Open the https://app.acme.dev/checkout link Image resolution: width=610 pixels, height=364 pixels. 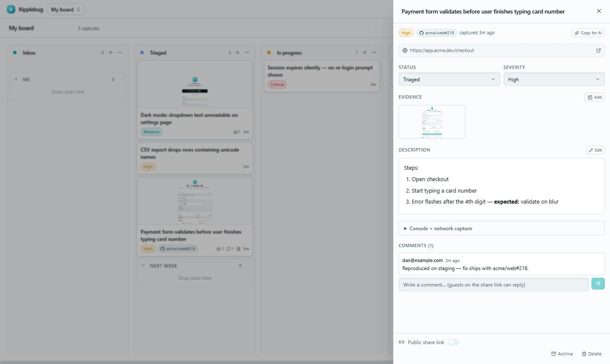[x=442, y=50]
